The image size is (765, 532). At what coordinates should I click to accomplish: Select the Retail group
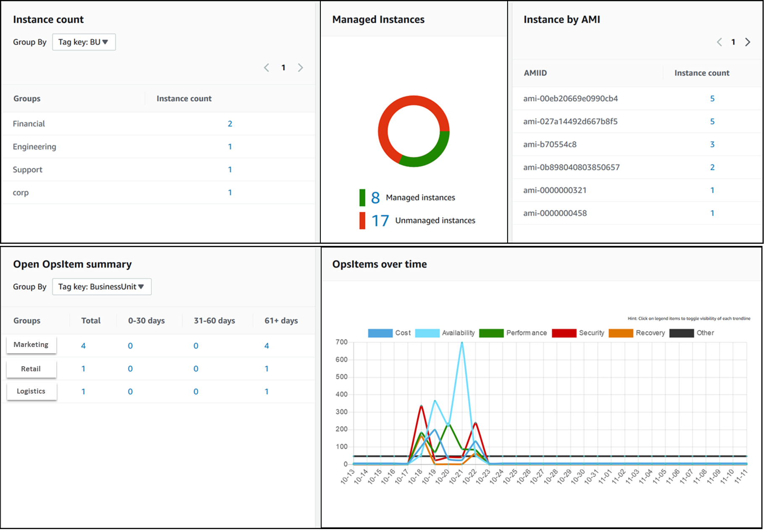coord(31,368)
